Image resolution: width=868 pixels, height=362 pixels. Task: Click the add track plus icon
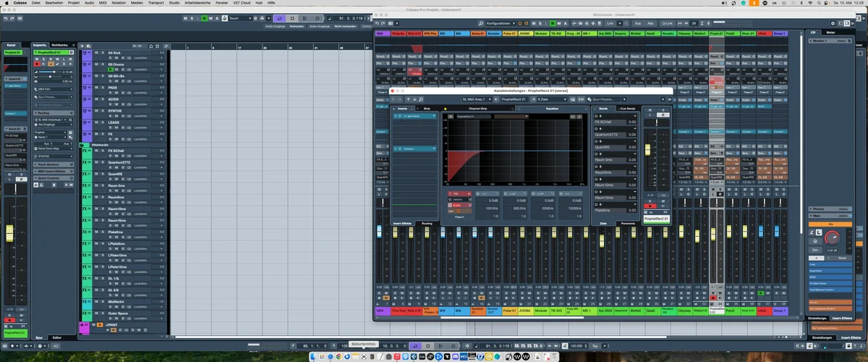(x=82, y=45)
